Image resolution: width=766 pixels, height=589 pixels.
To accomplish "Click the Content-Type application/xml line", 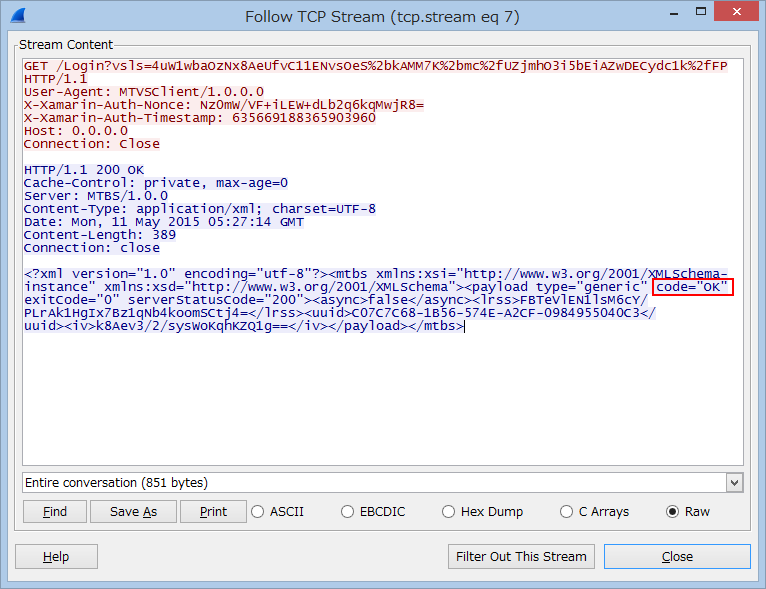I will pos(200,209).
